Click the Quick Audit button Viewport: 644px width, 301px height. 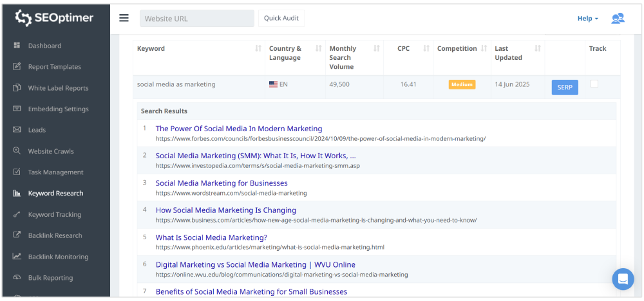(281, 18)
